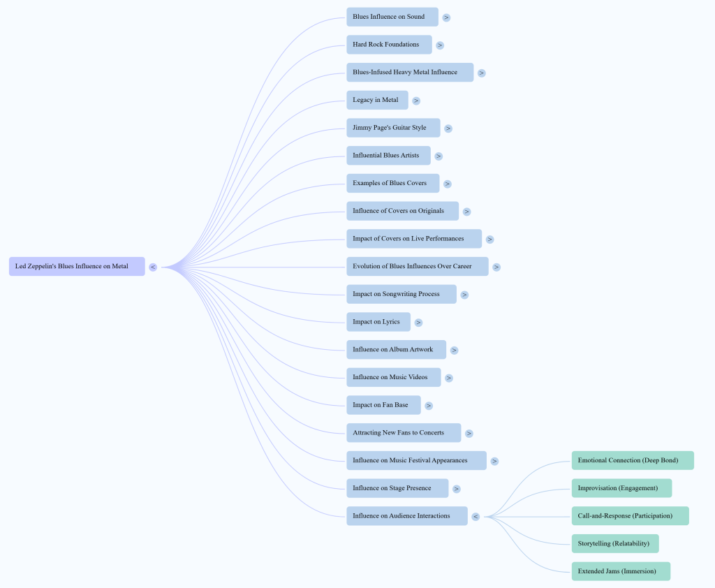
Task: Select Blues-Infused Heavy Metal Influence node
Action: pos(410,73)
